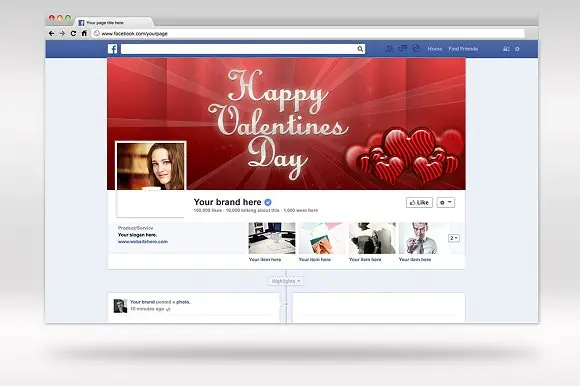
Task: Click the blue verified badge
Action: [268, 202]
